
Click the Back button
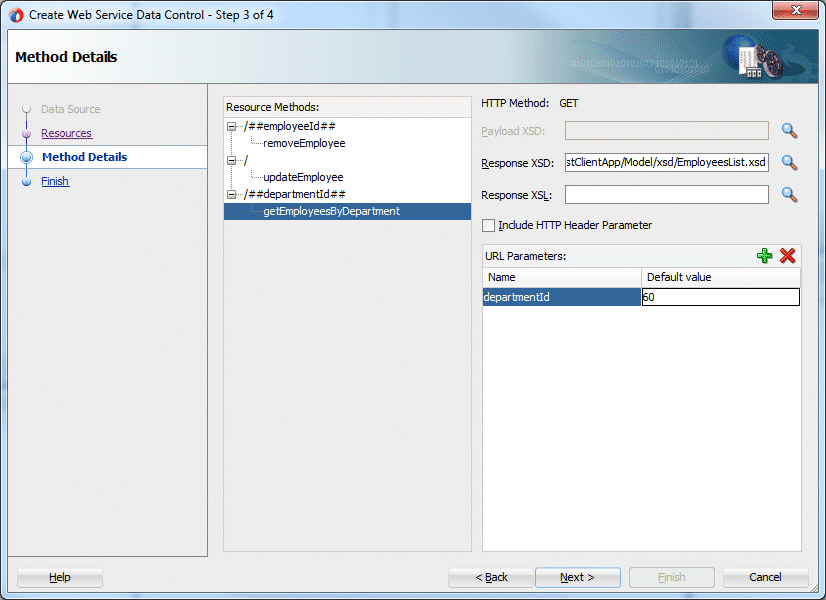[491, 577]
